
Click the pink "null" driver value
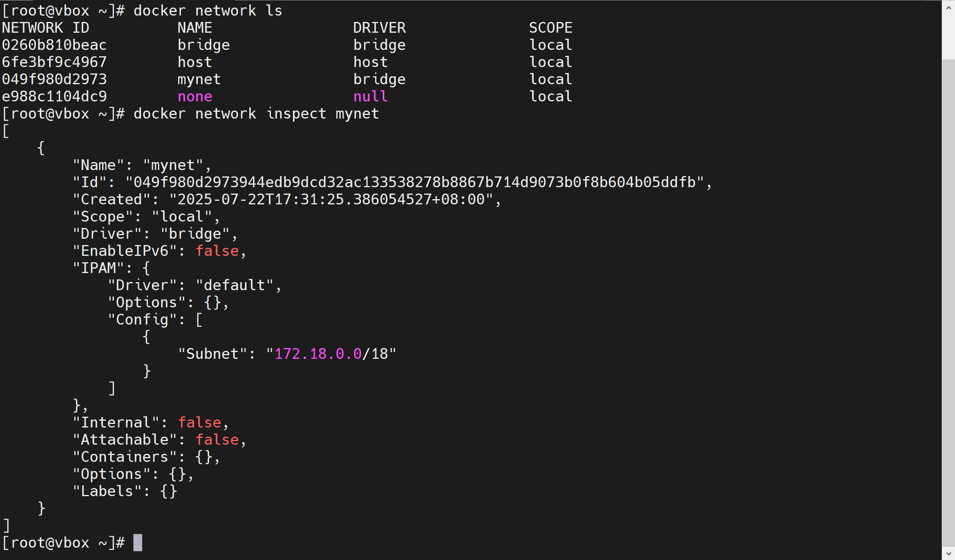click(x=370, y=97)
